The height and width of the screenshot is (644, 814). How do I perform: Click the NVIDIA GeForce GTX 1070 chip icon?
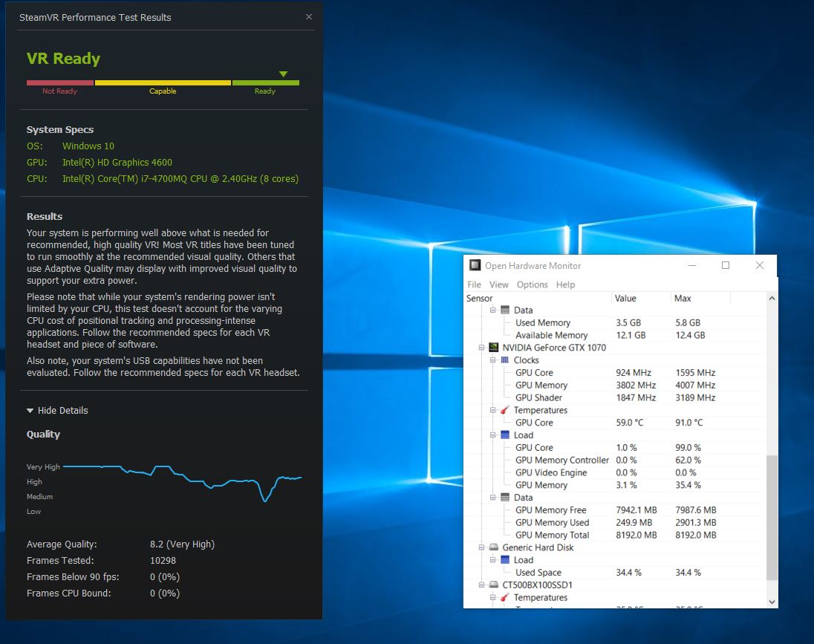point(494,348)
